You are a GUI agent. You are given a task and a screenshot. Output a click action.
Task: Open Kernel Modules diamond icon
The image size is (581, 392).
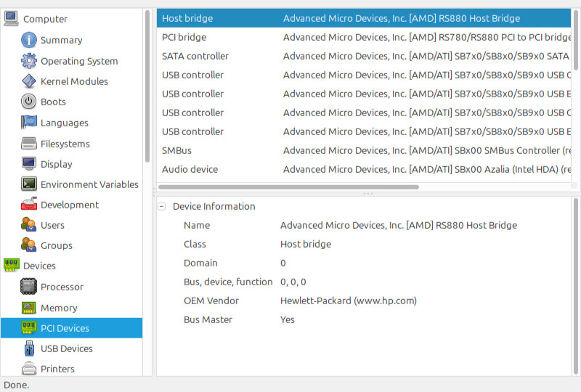pyautogui.click(x=28, y=81)
